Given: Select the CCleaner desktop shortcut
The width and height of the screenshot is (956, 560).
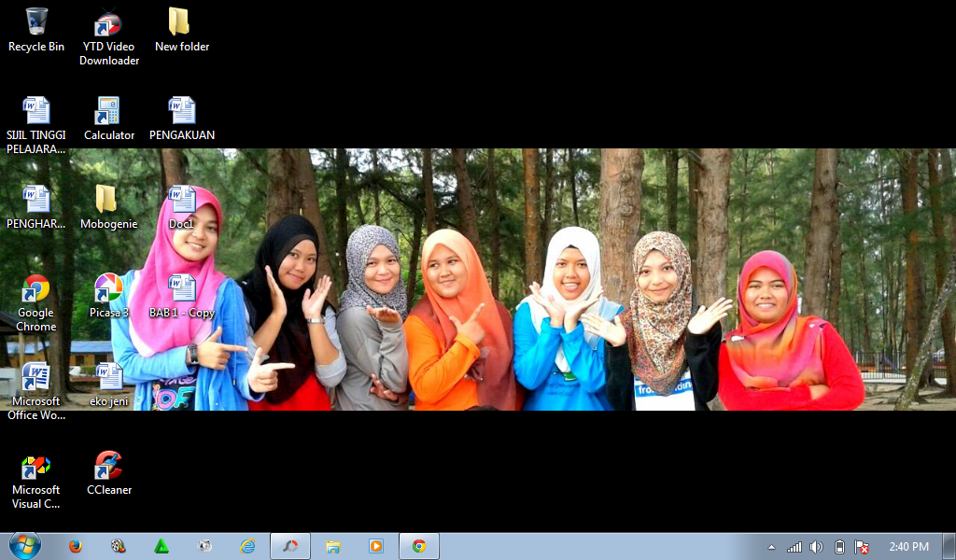Looking at the screenshot, I should coord(109,473).
